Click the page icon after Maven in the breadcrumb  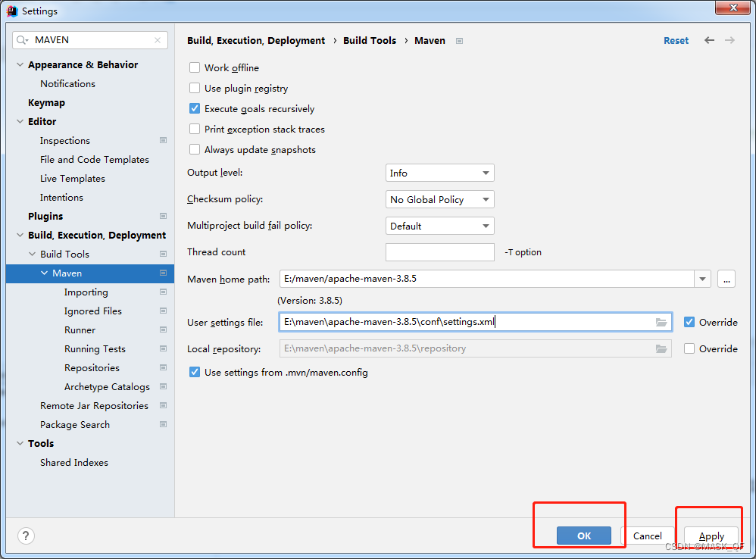click(x=459, y=40)
